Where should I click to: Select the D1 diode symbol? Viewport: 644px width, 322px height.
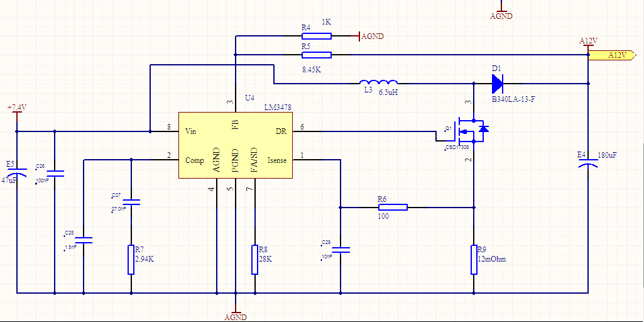tap(497, 84)
